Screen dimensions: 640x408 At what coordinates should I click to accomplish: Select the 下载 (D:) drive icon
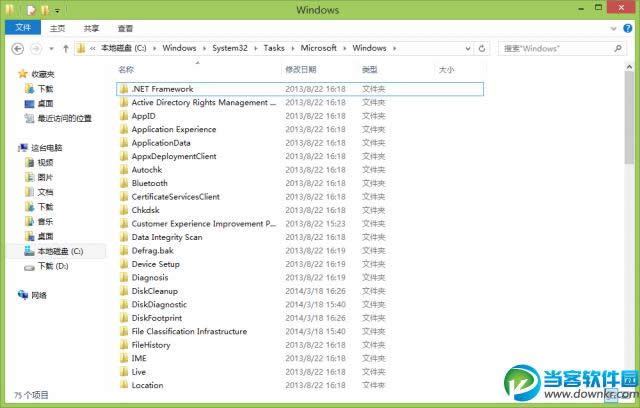29,266
